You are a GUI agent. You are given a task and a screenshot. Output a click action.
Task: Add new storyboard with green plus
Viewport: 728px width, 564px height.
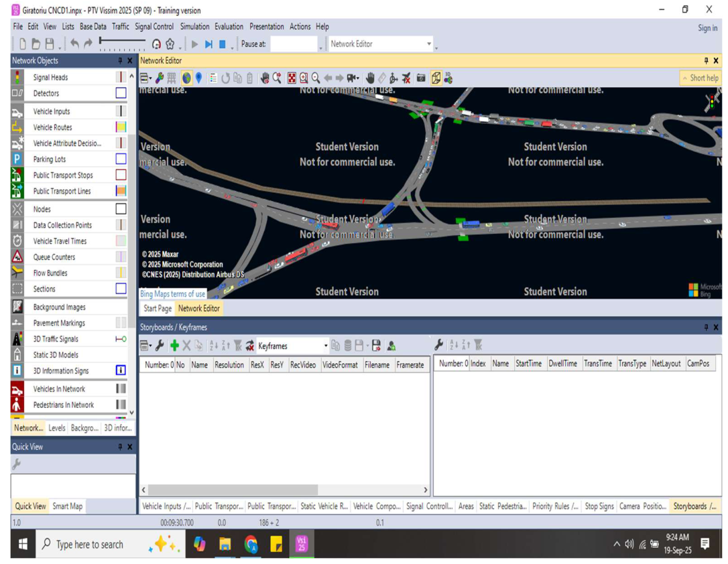coord(174,346)
